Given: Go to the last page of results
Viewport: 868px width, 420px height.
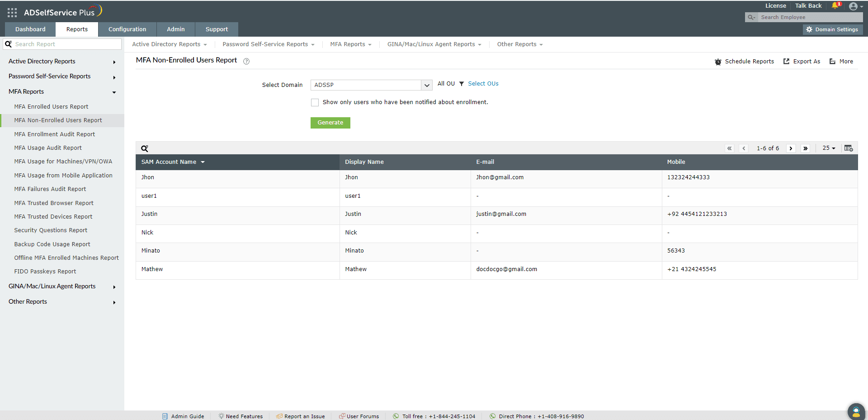Looking at the screenshot, I should [x=805, y=148].
